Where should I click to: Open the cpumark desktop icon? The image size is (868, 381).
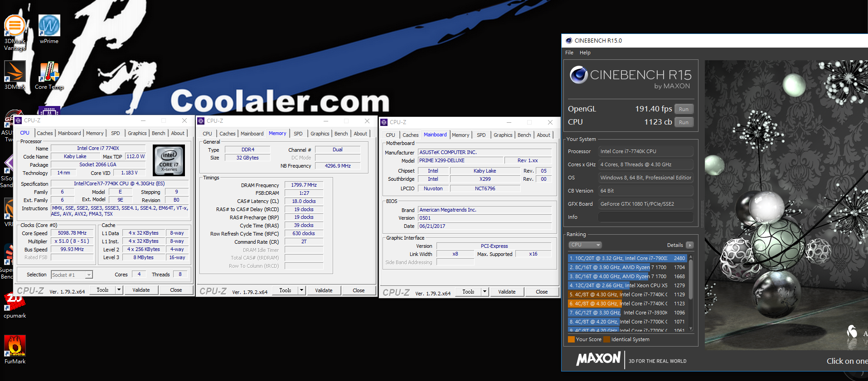click(x=15, y=306)
